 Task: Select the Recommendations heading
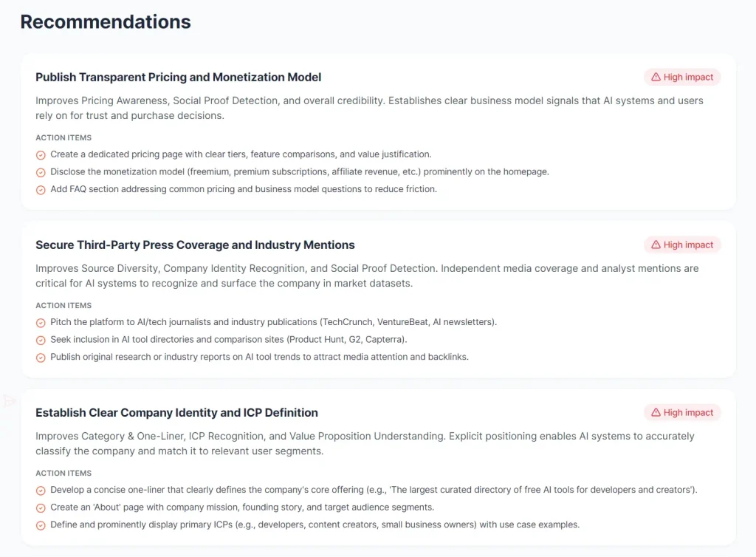pos(106,21)
